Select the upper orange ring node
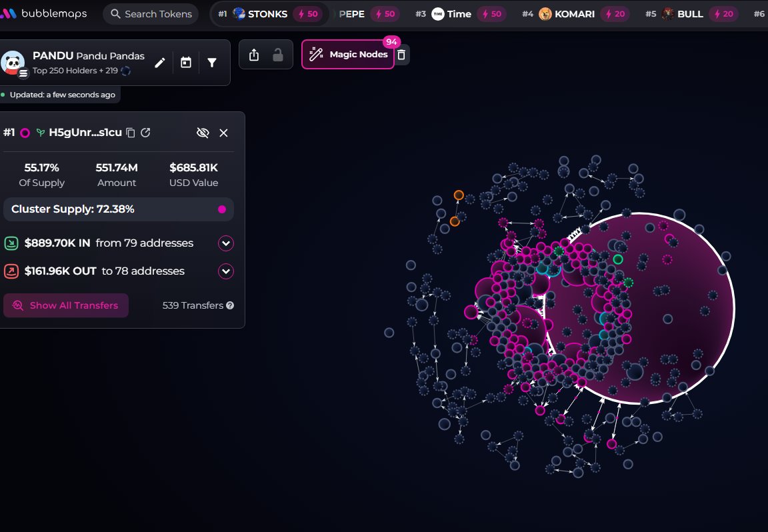Screen dimensions: 768x532 [459, 195]
